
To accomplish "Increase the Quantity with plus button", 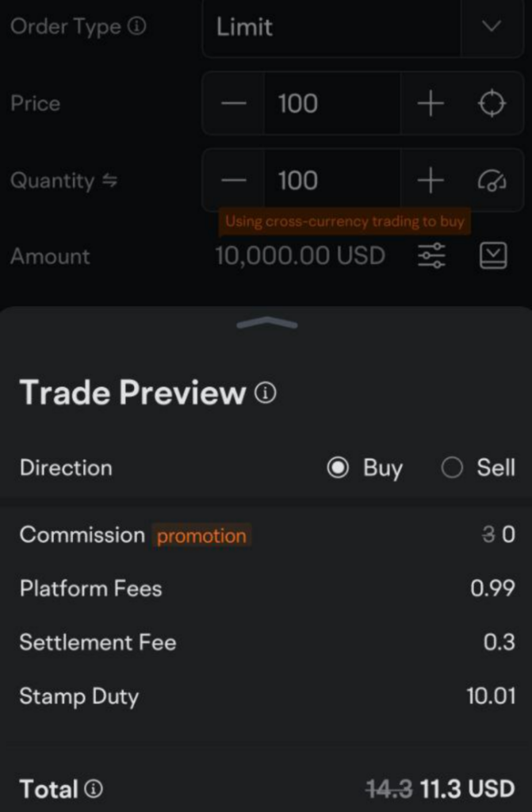I will [431, 181].
